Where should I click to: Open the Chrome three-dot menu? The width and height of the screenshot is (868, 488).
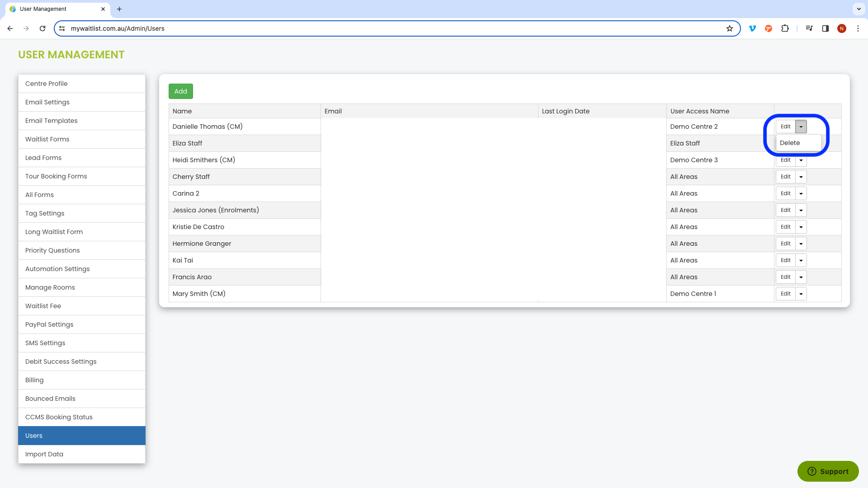(858, 28)
